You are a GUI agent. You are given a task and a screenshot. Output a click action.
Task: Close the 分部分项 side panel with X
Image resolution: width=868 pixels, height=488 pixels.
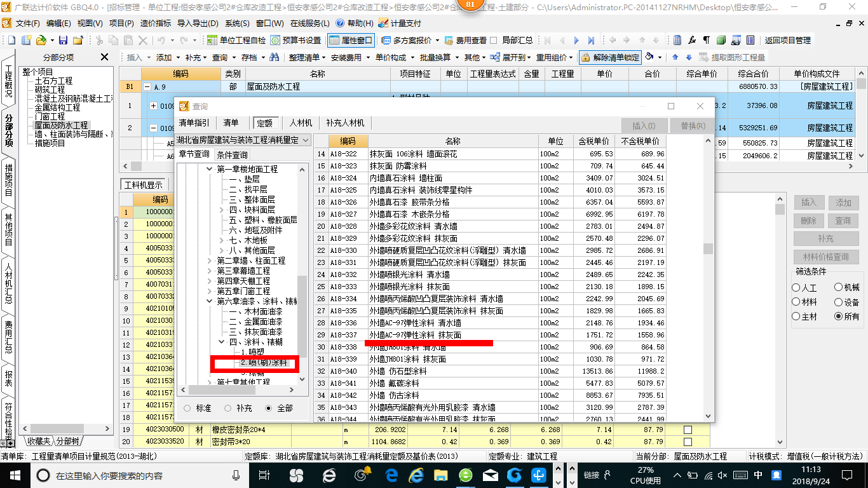[105, 57]
